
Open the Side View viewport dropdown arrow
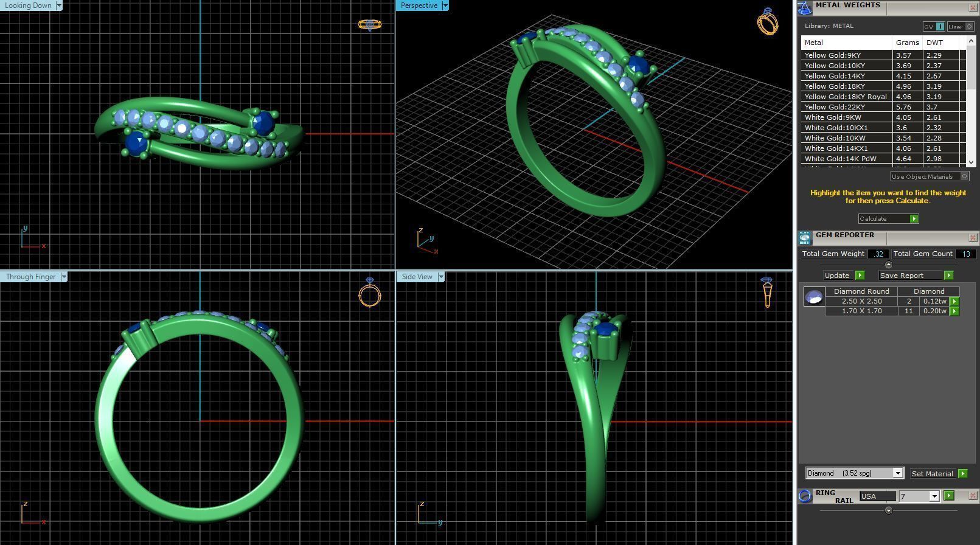pos(441,277)
